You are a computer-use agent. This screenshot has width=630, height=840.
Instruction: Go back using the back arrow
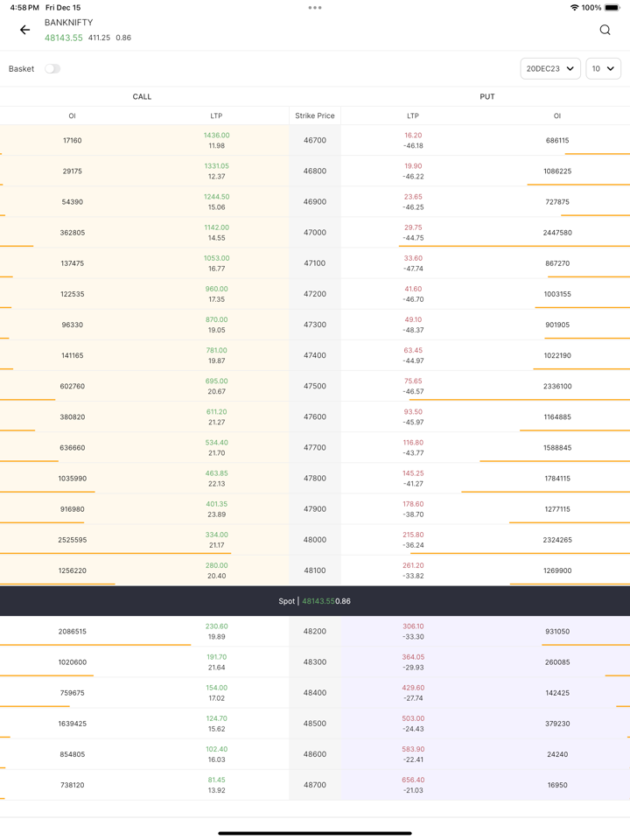[x=24, y=30]
